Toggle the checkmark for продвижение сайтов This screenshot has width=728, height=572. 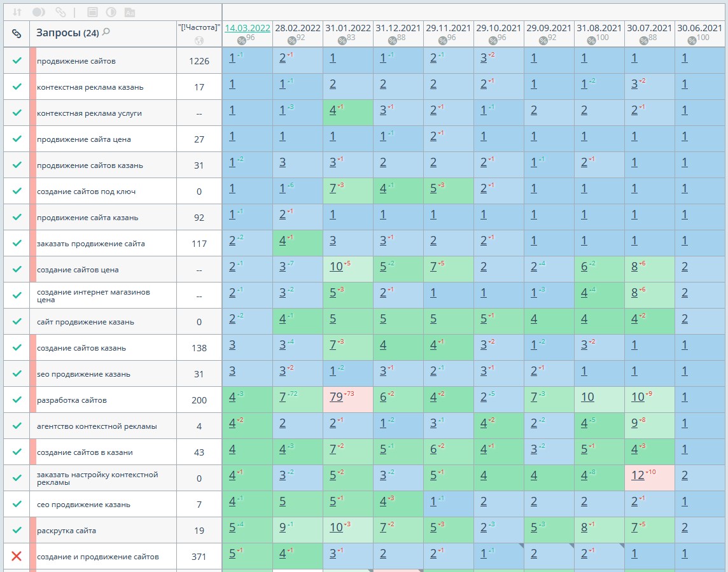point(17,61)
